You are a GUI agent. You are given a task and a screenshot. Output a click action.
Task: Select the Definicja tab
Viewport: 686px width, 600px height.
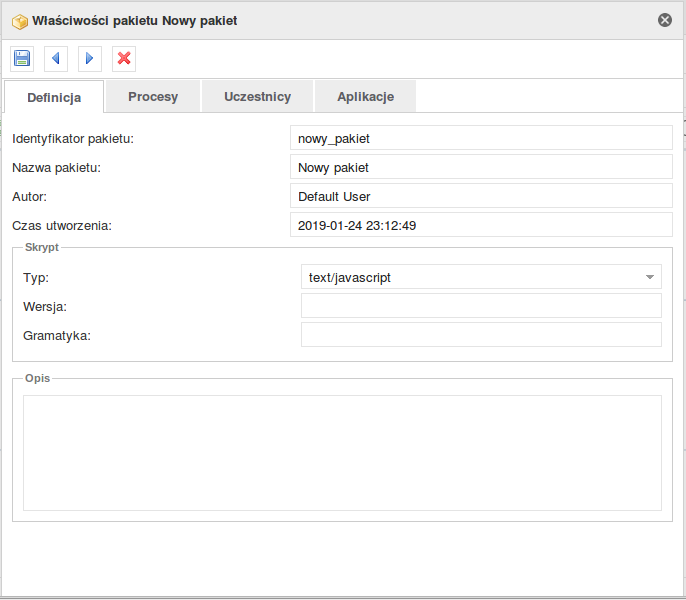(x=54, y=97)
